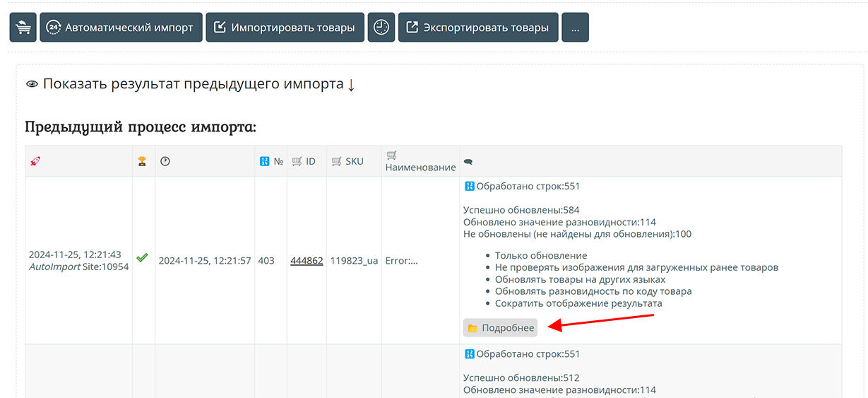This screenshot has height=398, width=868.
Task: Click the clock icon column header
Action: pyautogui.click(x=165, y=161)
